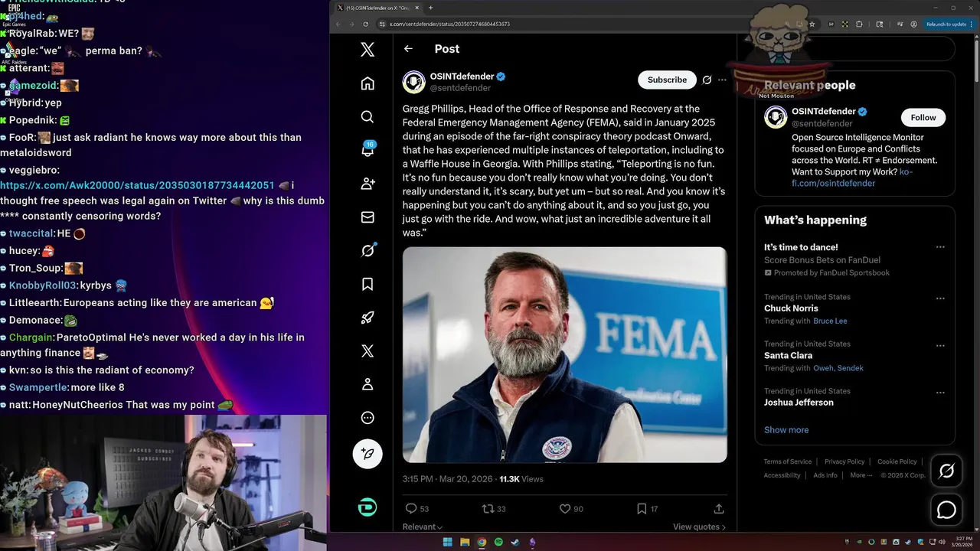Screen dimensions: 980x551
Task: Open Notifications bell with 16 badge
Action: 367,150
